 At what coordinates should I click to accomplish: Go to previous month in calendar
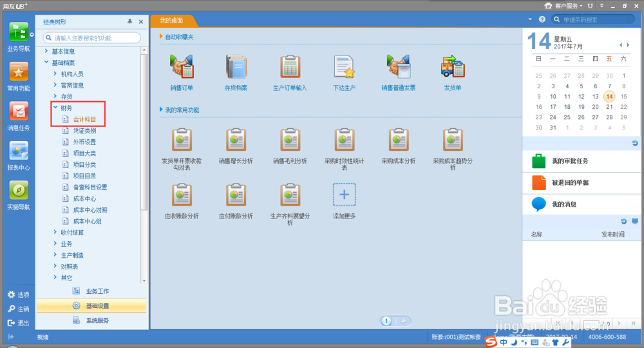[x=621, y=45]
